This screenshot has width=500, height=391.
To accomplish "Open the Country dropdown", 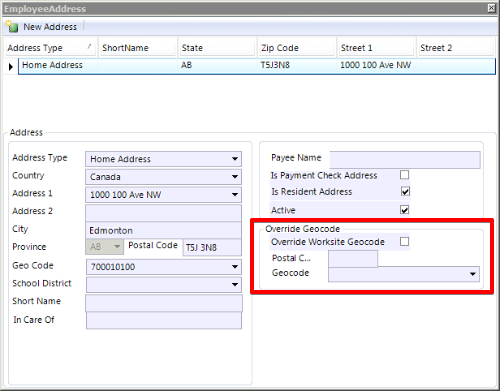I will pos(235,177).
